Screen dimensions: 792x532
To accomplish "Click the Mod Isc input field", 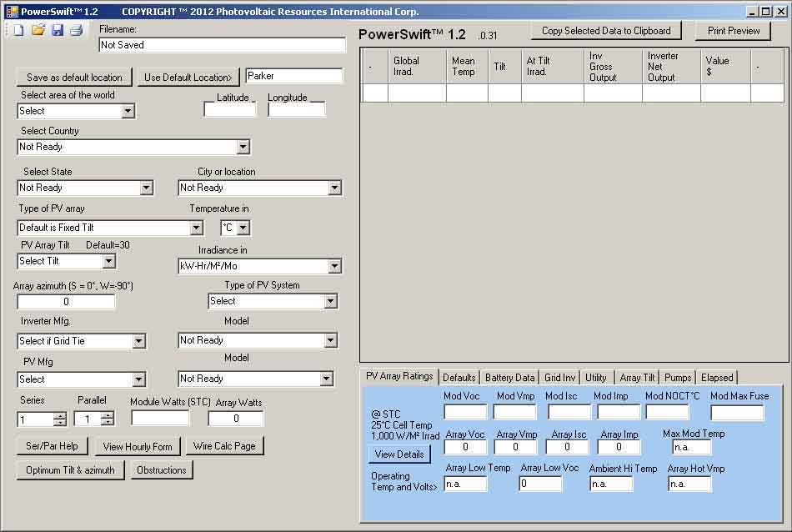I will pyautogui.click(x=569, y=412).
